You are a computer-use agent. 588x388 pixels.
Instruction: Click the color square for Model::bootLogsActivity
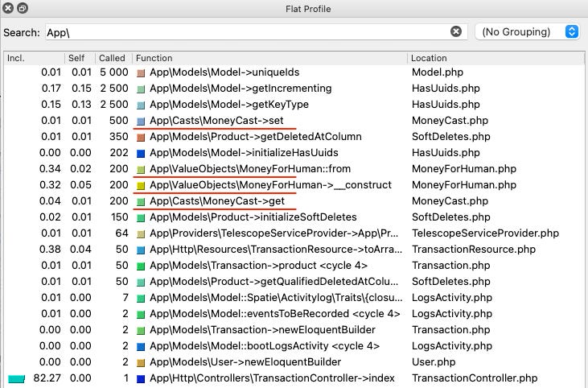click(x=141, y=347)
